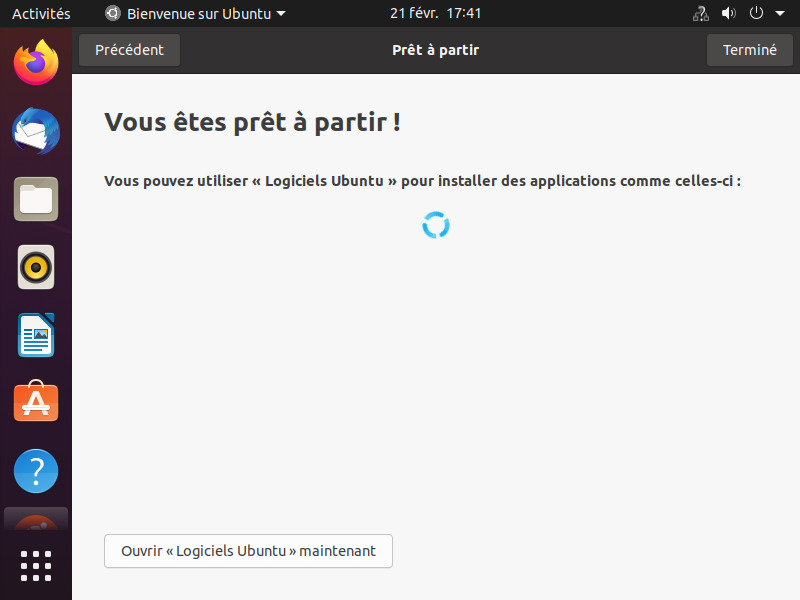Open the "Bienvenue sur Ubuntu" app menu
The height and width of the screenshot is (600, 800).
(x=195, y=14)
